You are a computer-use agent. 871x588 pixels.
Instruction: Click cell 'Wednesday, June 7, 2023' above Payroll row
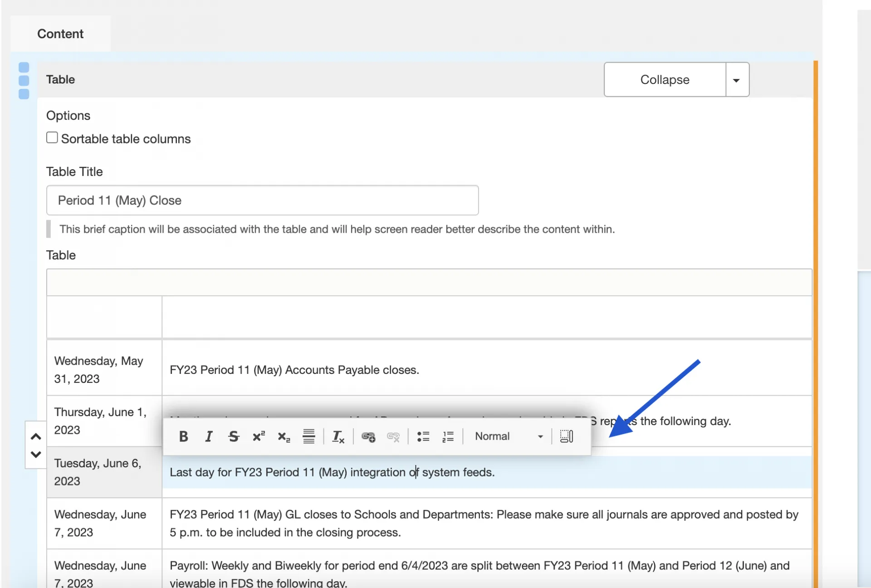point(104,523)
